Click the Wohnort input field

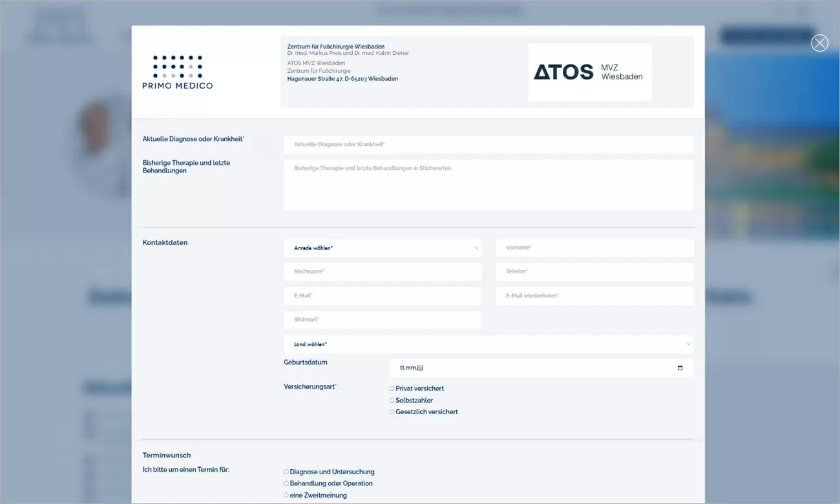tap(383, 319)
